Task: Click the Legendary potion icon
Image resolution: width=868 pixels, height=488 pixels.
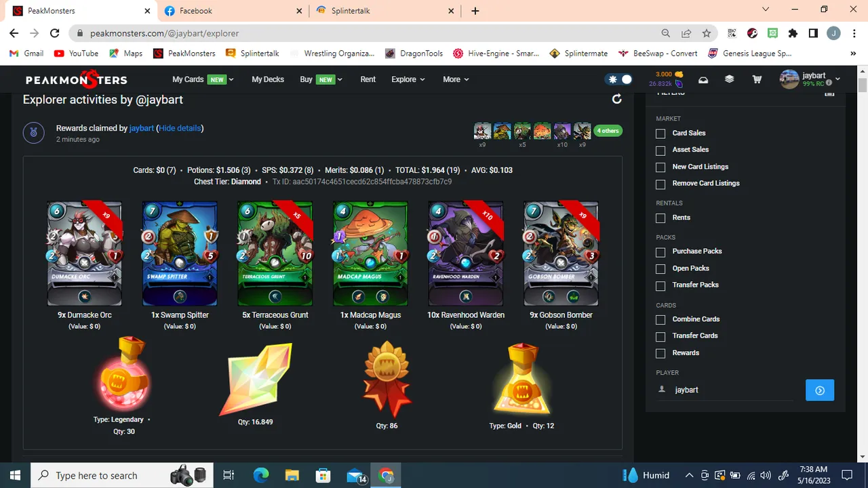Action: click(122, 375)
